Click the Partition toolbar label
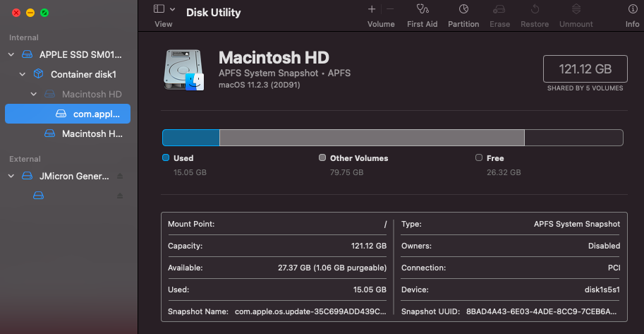This screenshot has width=644, height=334. tap(463, 24)
